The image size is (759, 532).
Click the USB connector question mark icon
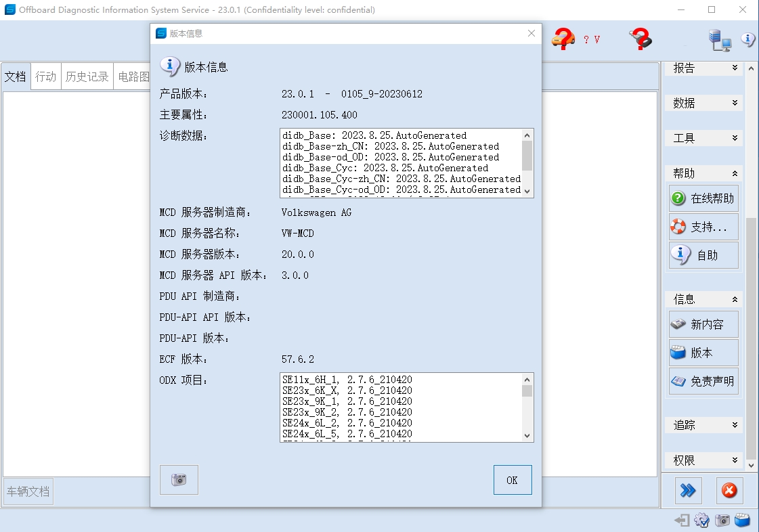click(x=641, y=39)
